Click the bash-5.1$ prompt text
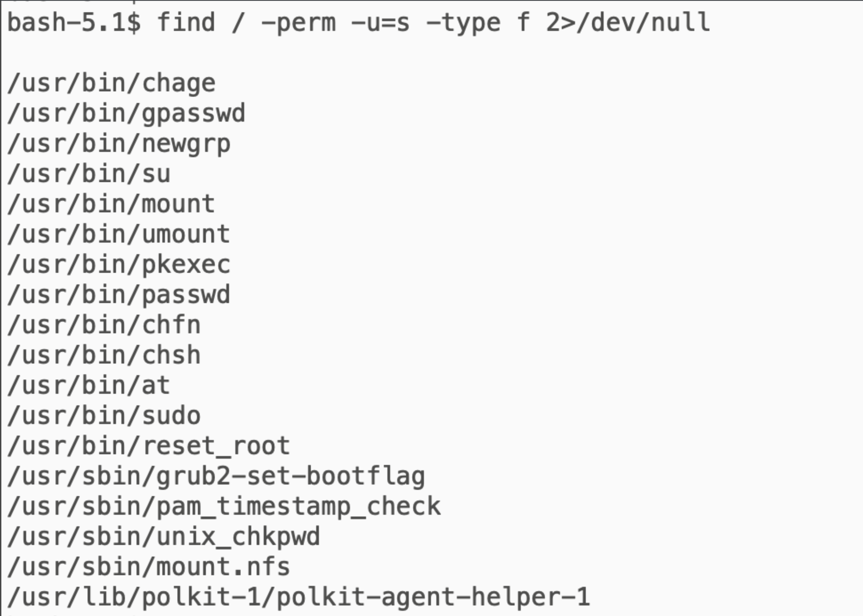This screenshot has width=863, height=616. click(74, 23)
